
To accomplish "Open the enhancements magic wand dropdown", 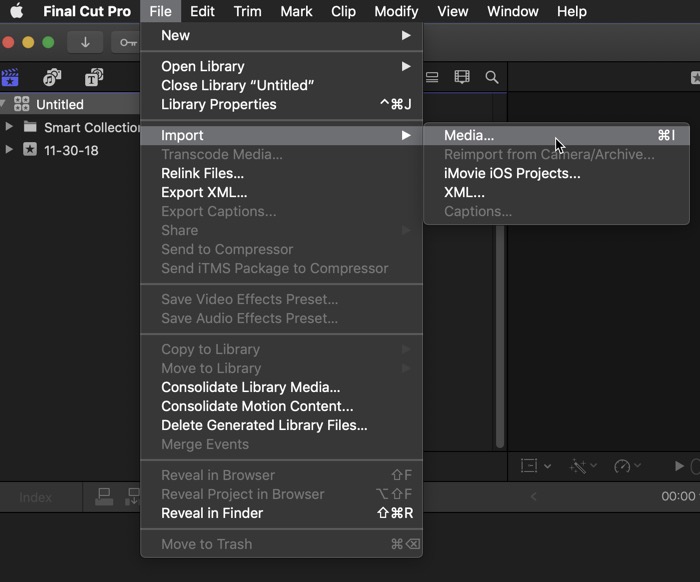I will 583,466.
